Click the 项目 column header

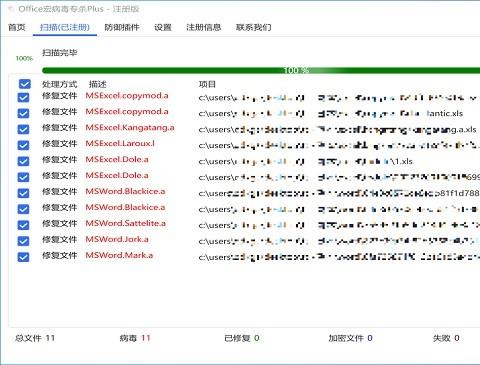[x=207, y=84]
